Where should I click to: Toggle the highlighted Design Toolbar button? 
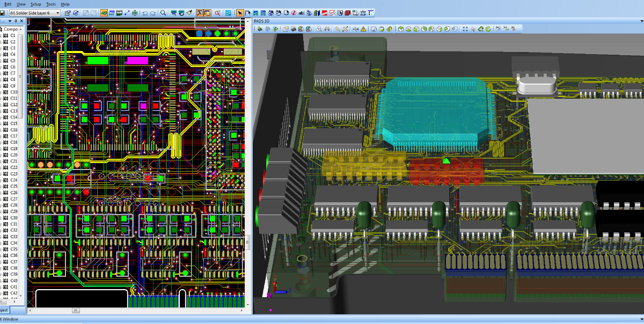tap(103, 12)
